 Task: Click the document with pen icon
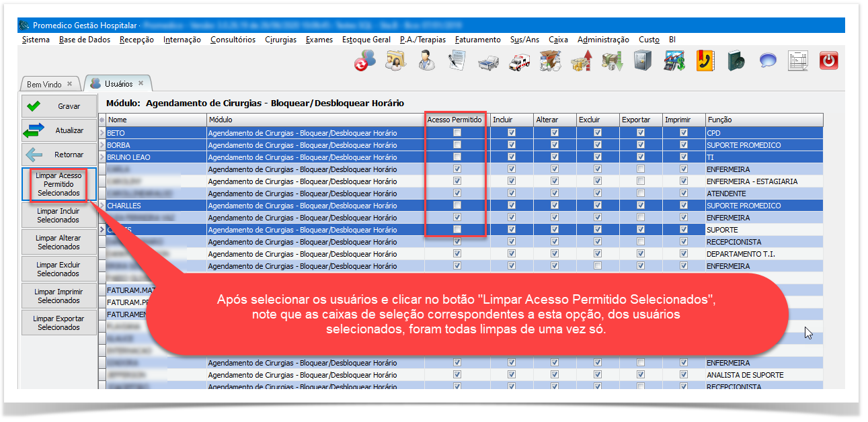click(457, 61)
